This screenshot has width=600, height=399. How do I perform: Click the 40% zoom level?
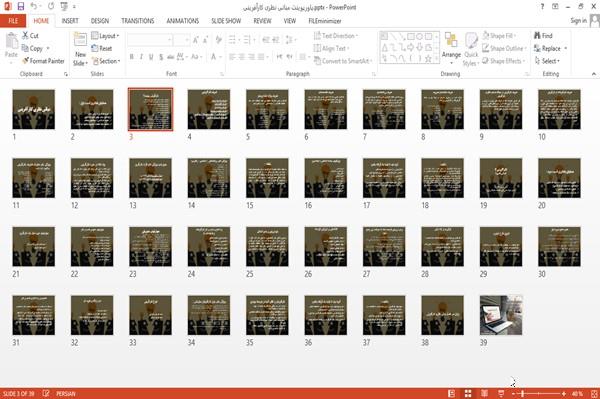577,394
